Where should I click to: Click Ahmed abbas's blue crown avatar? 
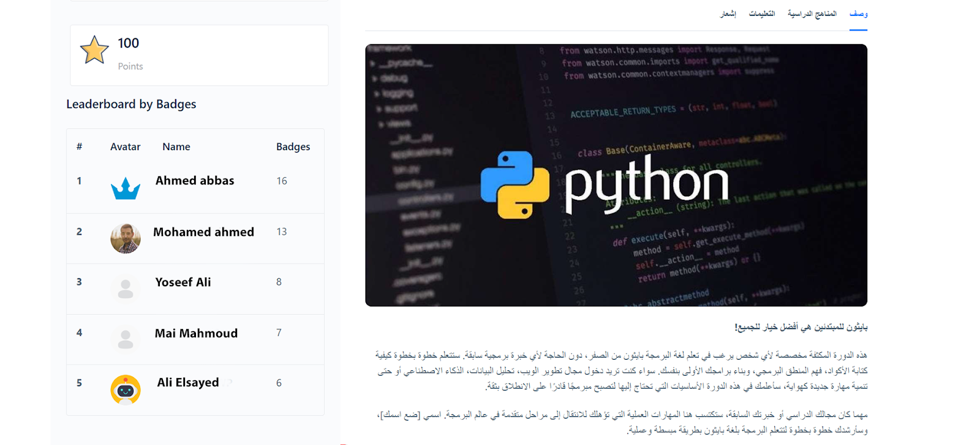click(126, 188)
